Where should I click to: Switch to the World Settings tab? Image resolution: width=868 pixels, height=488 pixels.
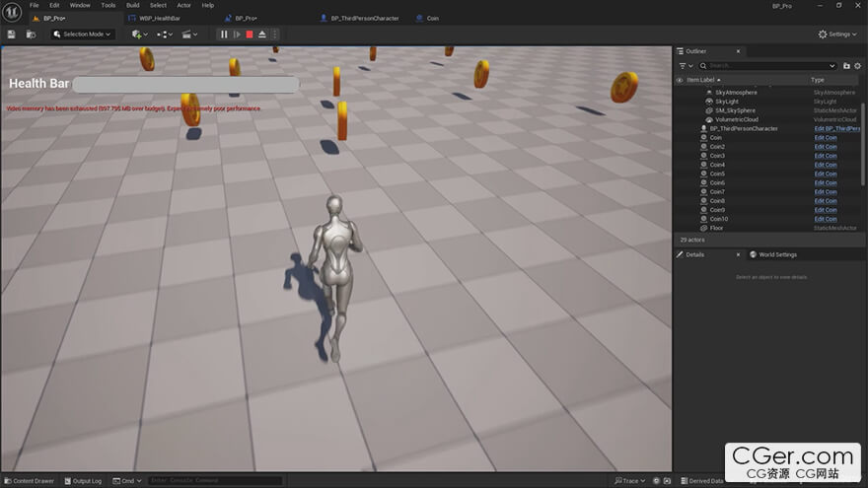pos(777,254)
